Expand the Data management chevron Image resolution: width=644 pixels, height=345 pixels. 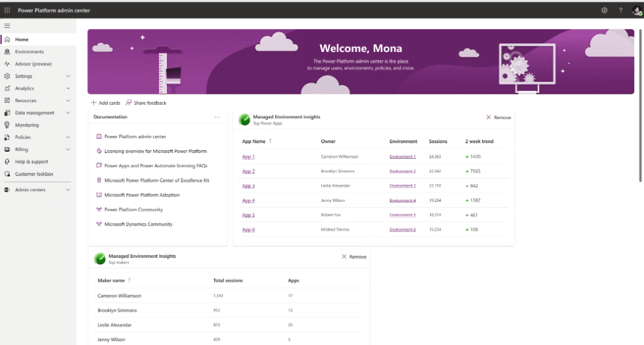pos(68,113)
